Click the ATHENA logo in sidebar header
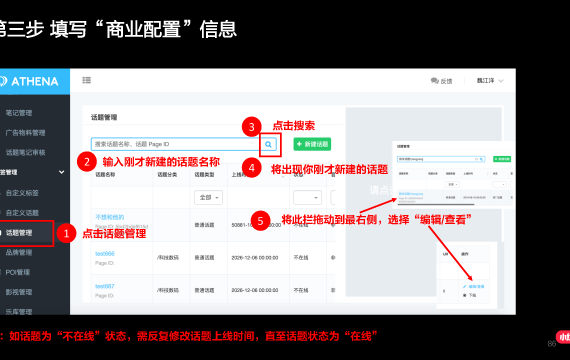Viewport: 570px width, 360px height. pos(29,81)
